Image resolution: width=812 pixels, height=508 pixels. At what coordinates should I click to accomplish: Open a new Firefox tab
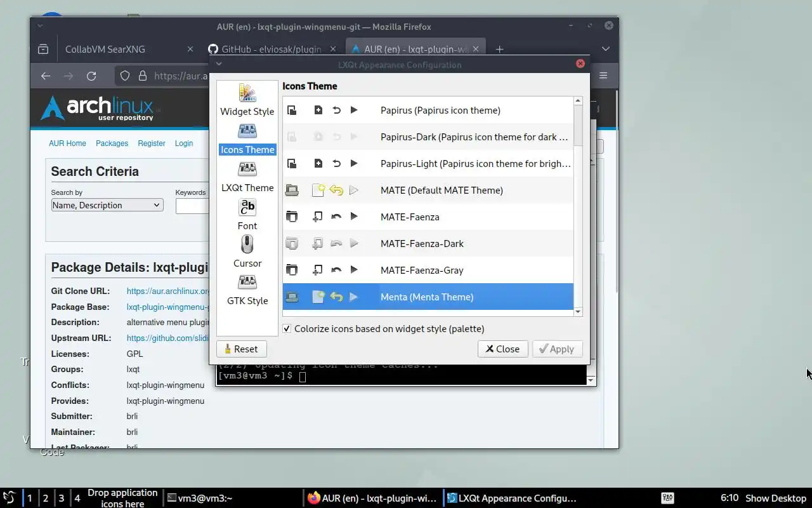pyautogui.click(x=499, y=49)
